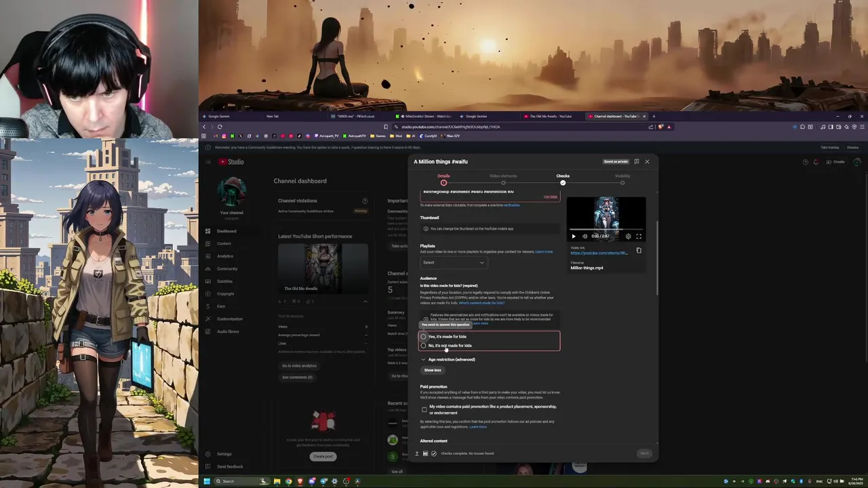868x488 pixels.
Task: Click the browser address bar URL
Action: coord(451,127)
